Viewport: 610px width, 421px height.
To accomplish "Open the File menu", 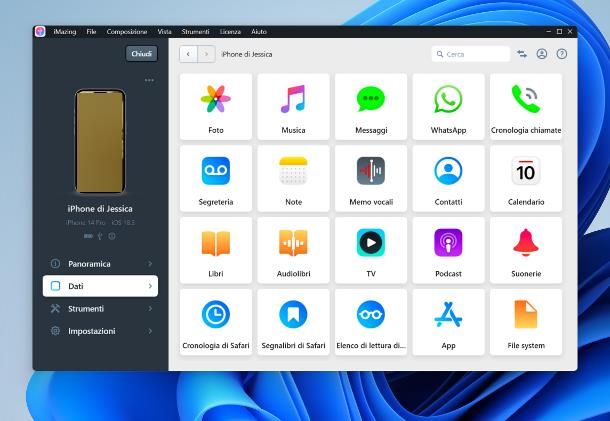I will (x=91, y=32).
